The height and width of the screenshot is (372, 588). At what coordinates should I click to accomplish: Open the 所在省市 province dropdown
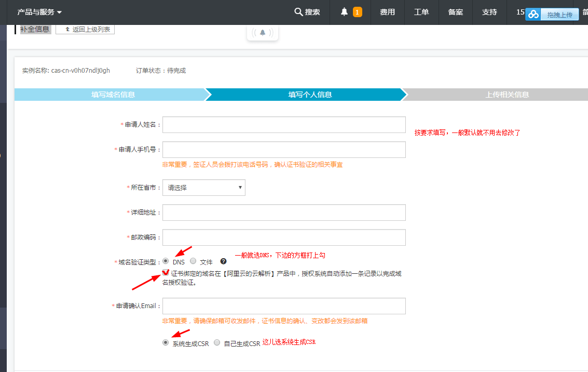pyautogui.click(x=204, y=188)
